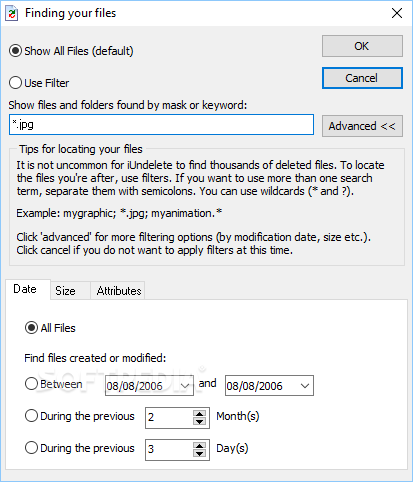Screen dimensions: 413x482
Task: Choose the All Files date option
Action: (x=50, y=328)
